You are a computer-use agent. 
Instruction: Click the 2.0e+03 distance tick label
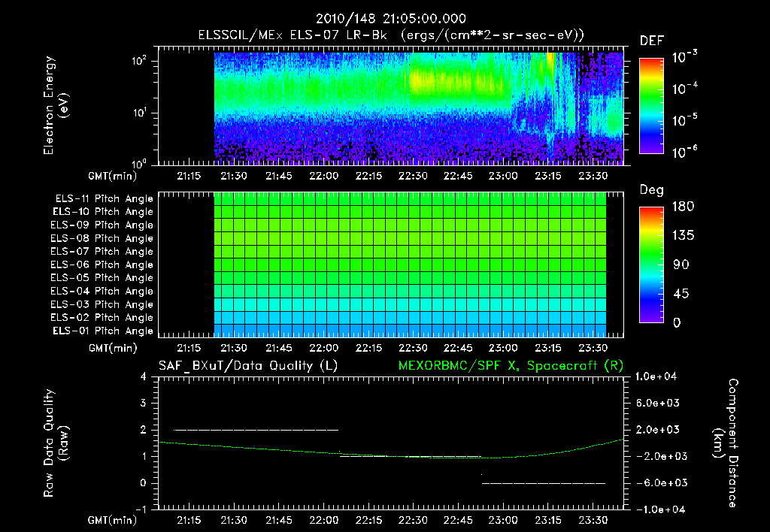(658, 430)
